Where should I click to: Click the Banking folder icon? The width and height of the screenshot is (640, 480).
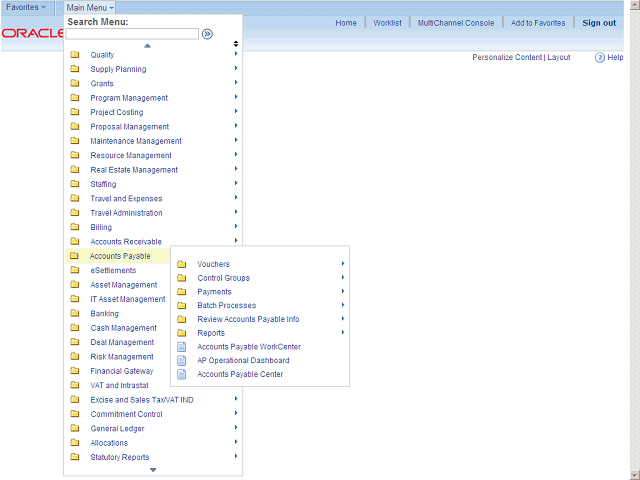pyautogui.click(x=75, y=313)
